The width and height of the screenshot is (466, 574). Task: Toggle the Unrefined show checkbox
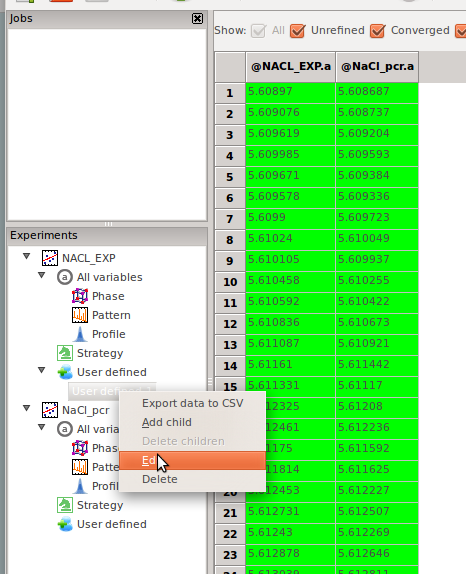(298, 31)
